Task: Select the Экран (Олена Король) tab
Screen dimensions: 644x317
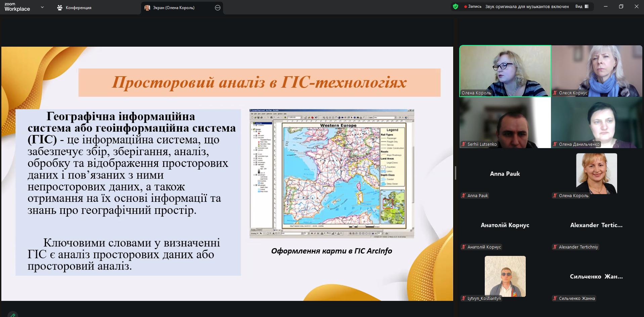Action: (174, 8)
